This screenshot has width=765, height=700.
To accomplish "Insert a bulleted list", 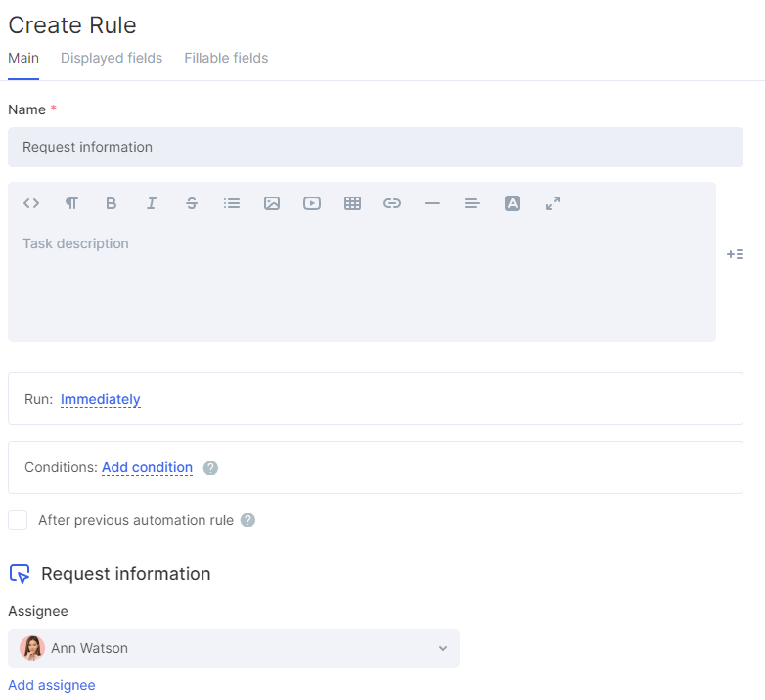I will click(232, 203).
